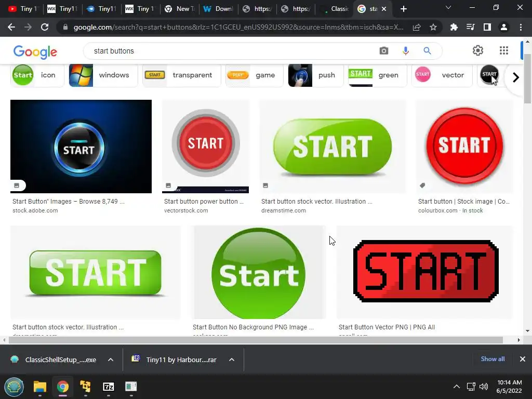Submit search with the magnifier icon
532x399 pixels.
[x=427, y=51]
